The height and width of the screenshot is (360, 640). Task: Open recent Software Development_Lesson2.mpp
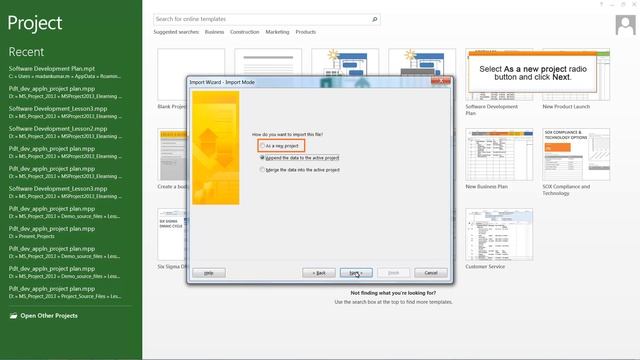coord(65,132)
